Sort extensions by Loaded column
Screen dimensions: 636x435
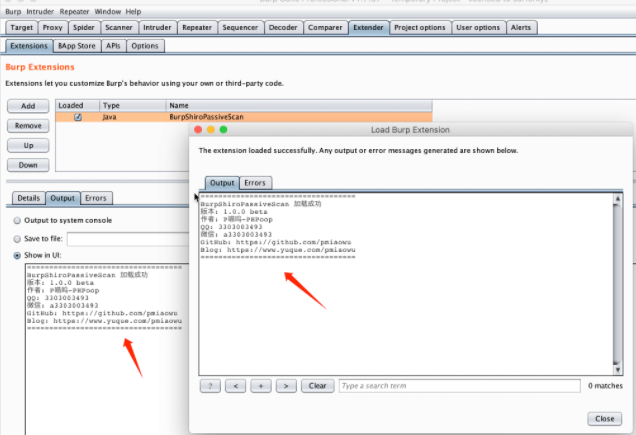(77, 106)
